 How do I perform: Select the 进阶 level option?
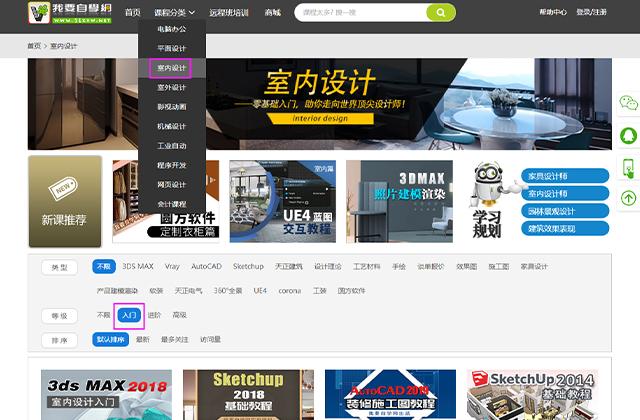coord(154,315)
